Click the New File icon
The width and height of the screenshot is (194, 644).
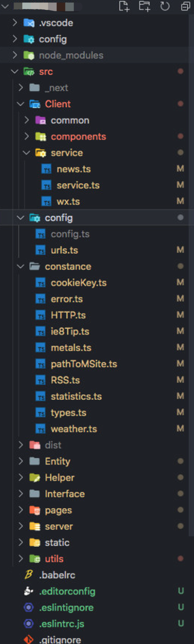[x=124, y=6]
